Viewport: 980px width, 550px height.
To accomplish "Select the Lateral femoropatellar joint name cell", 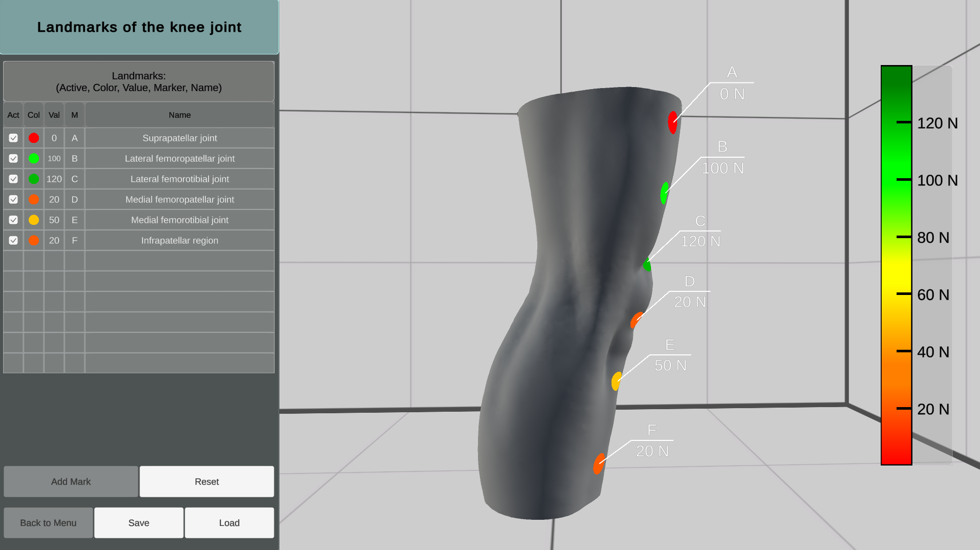I will [180, 159].
